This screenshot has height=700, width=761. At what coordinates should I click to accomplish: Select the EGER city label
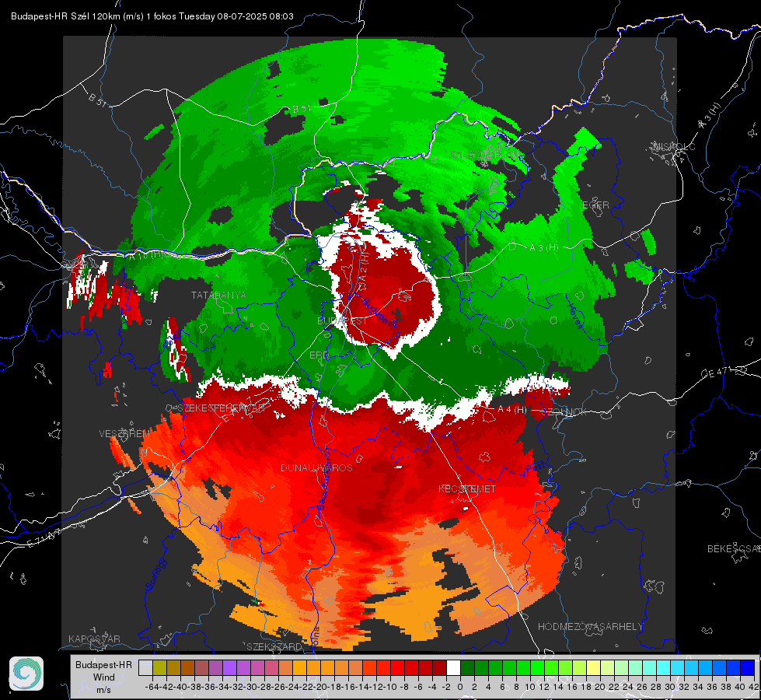click(595, 205)
